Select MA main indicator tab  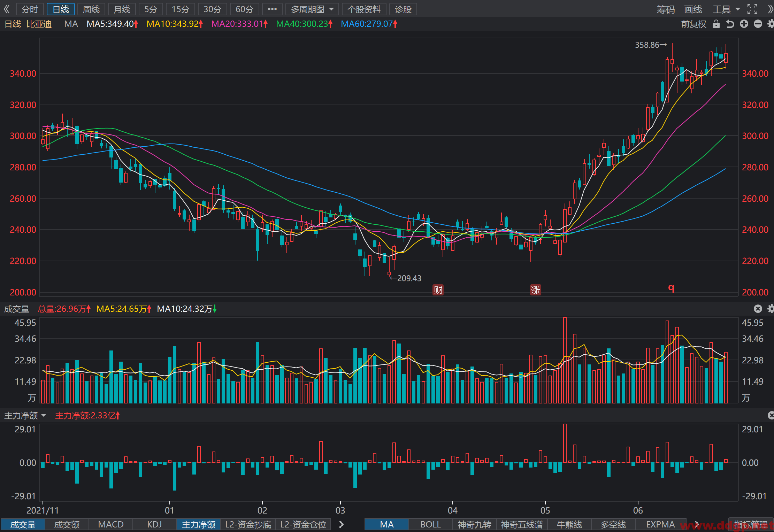(387, 524)
